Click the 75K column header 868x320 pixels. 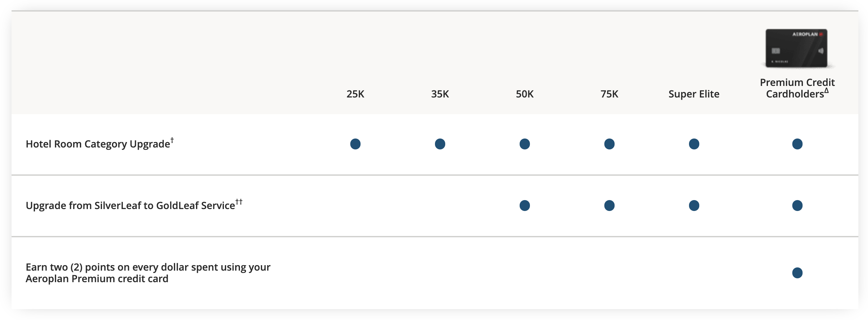click(x=609, y=94)
